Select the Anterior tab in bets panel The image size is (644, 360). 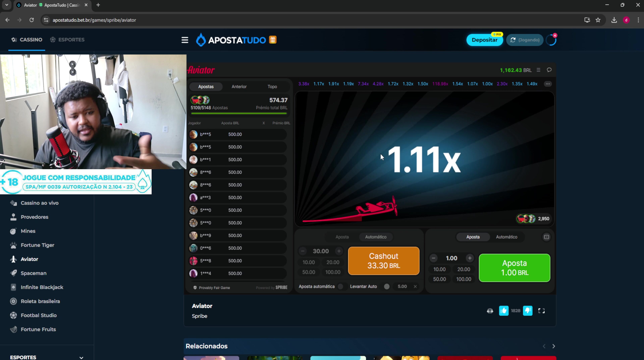point(239,87)
